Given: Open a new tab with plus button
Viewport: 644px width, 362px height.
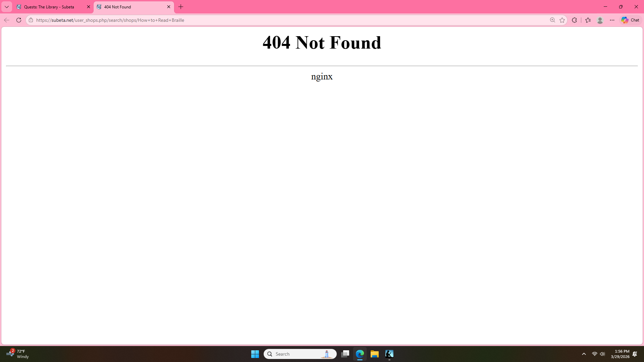Looking at the screenshot, I should tap(181, 7).
